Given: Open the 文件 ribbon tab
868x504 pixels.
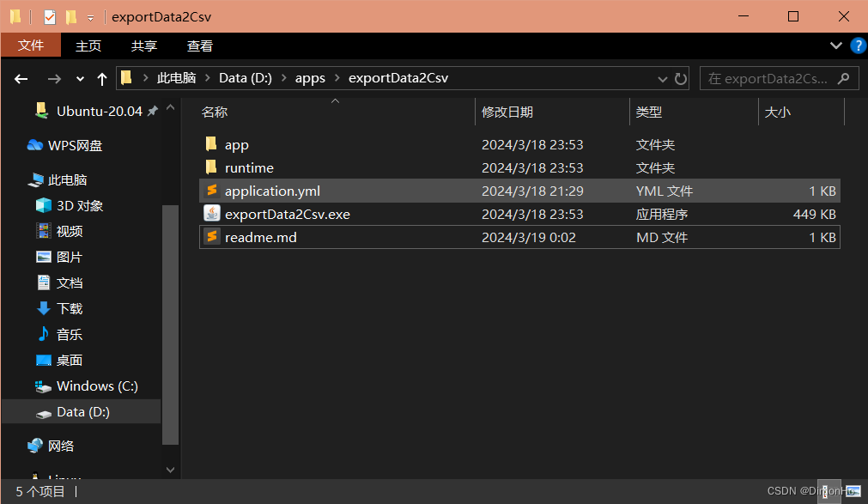Looking at the screenshot, I should click(x=31, y=46).
